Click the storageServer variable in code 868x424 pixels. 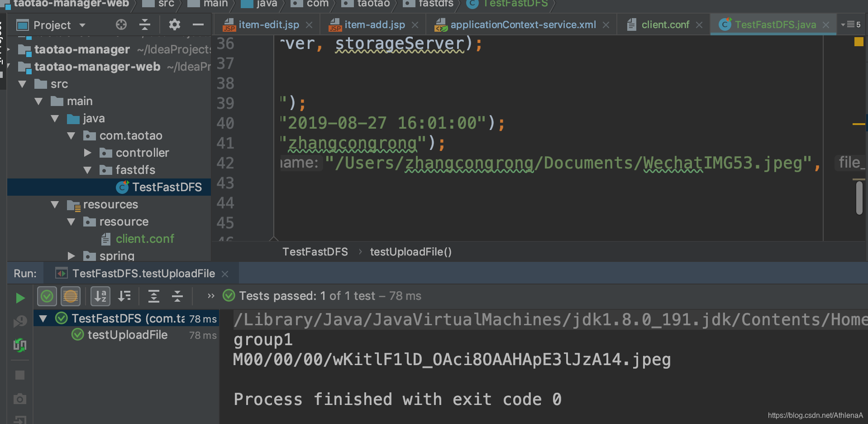[400, 44]
